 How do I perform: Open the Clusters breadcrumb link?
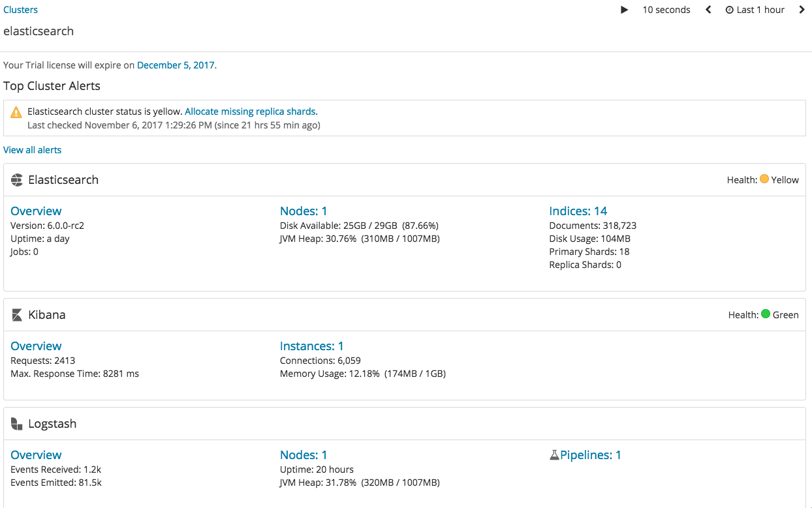[20, 10]
